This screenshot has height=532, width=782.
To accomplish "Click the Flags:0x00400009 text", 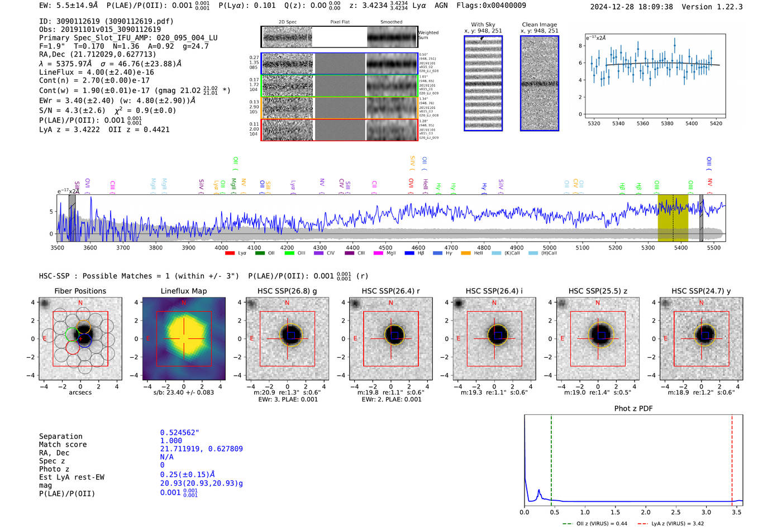I will pos(491,5).
